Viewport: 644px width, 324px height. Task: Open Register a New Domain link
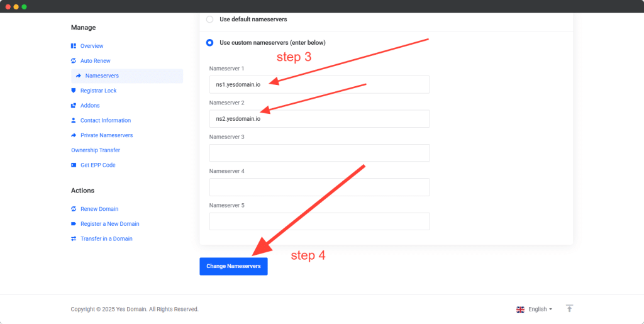109,224
